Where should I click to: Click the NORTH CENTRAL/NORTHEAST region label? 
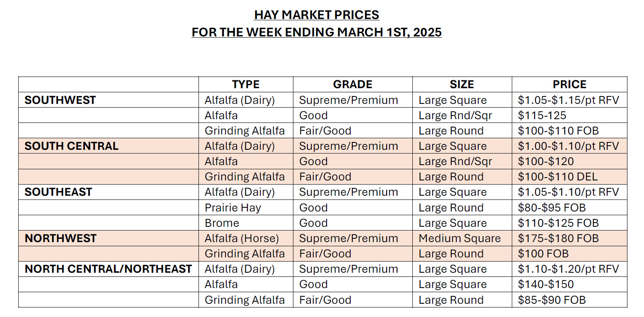108,269
